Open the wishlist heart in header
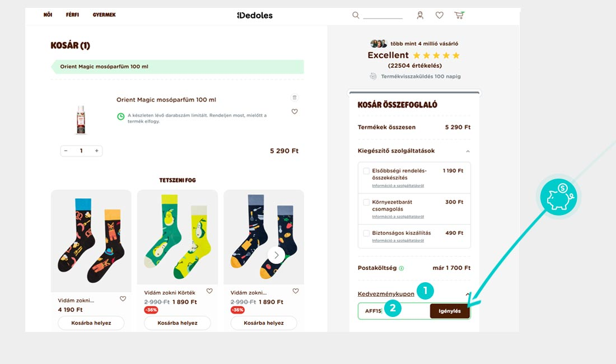Viewport: 616px width, 364px height. [439, 15]
